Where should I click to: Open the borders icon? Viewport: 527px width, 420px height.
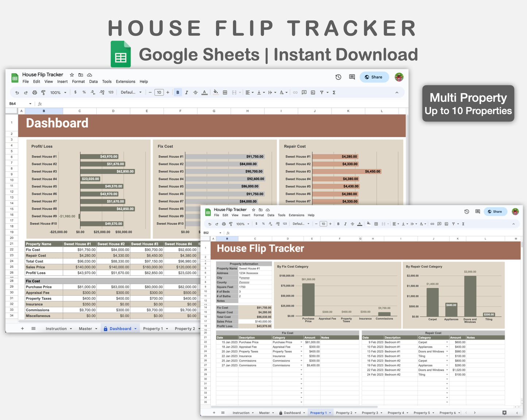pos(225,92)
